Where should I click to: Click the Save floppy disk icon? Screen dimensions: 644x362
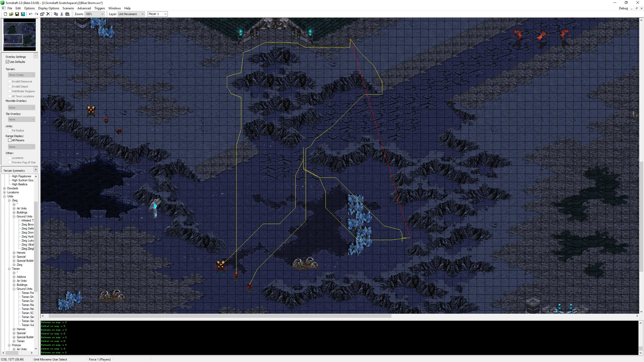point(17,14)
